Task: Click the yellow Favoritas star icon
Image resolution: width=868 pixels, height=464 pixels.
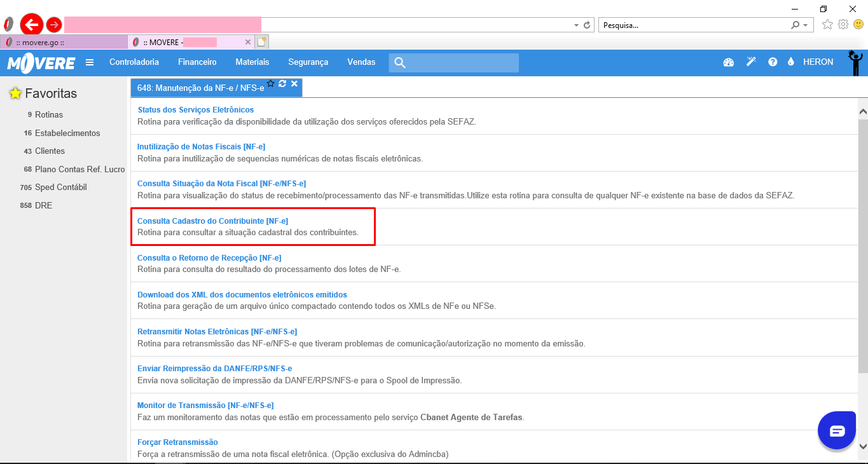Action: (x=15, y=93)
